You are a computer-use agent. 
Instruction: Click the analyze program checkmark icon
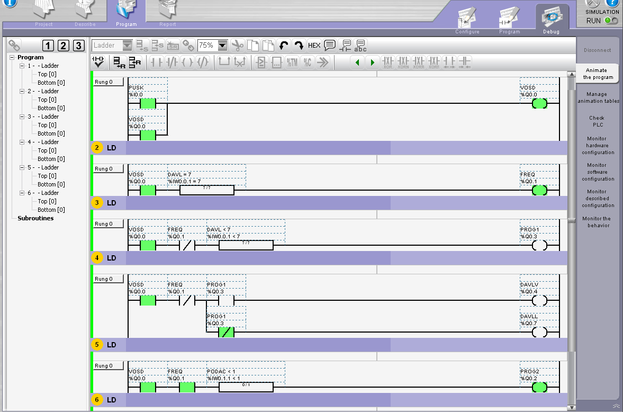point(98,62)
